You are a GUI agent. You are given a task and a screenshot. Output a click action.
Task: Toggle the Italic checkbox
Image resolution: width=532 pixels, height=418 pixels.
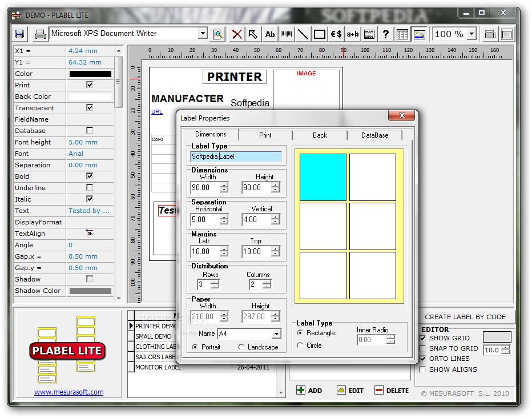pos(90,199)
